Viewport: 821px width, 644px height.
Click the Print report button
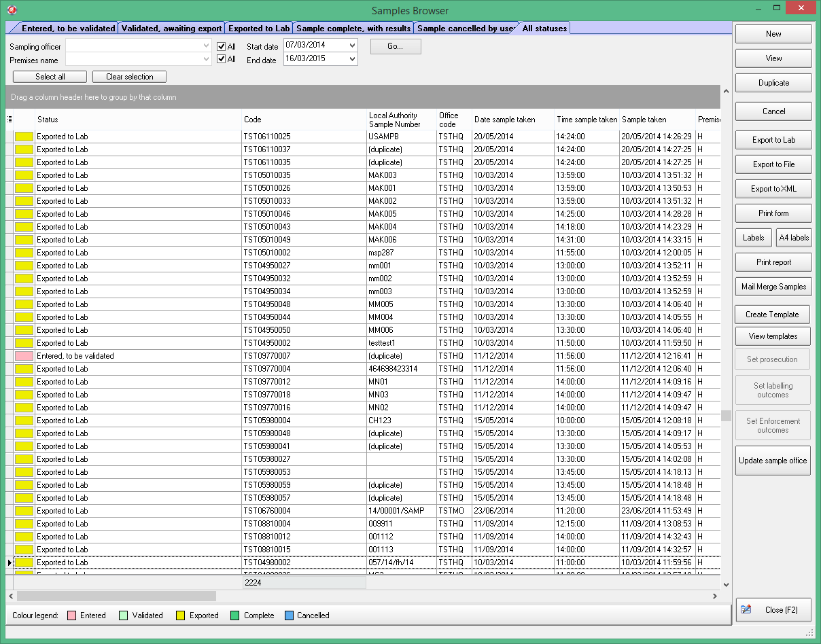click(x=773, y=262)
